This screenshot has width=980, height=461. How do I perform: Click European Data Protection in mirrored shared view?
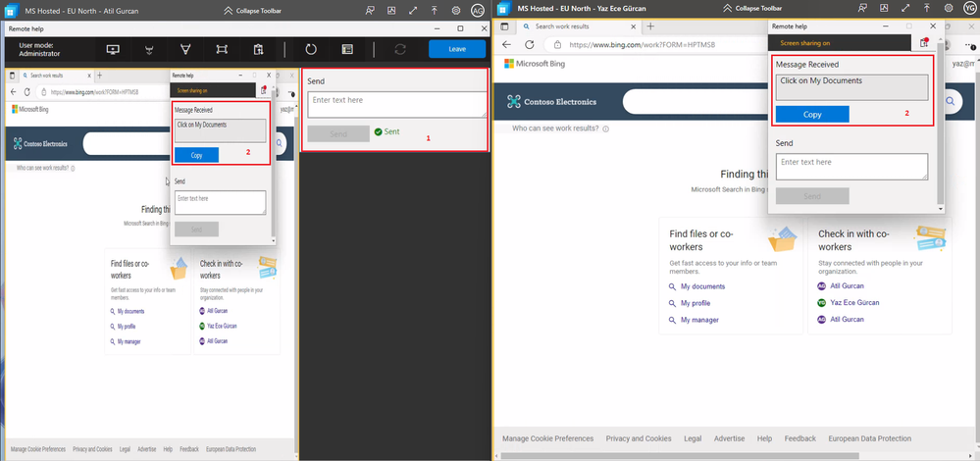[x=231, y=449]
